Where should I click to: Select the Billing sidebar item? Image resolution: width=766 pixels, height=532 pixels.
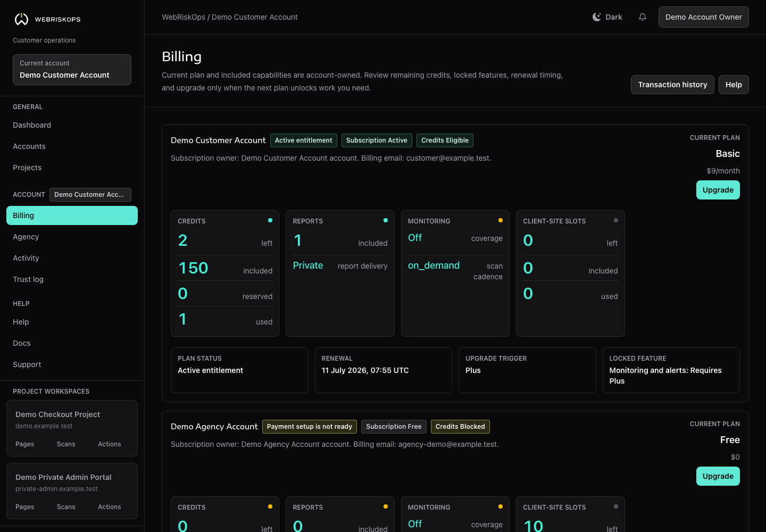coord(72,215)
